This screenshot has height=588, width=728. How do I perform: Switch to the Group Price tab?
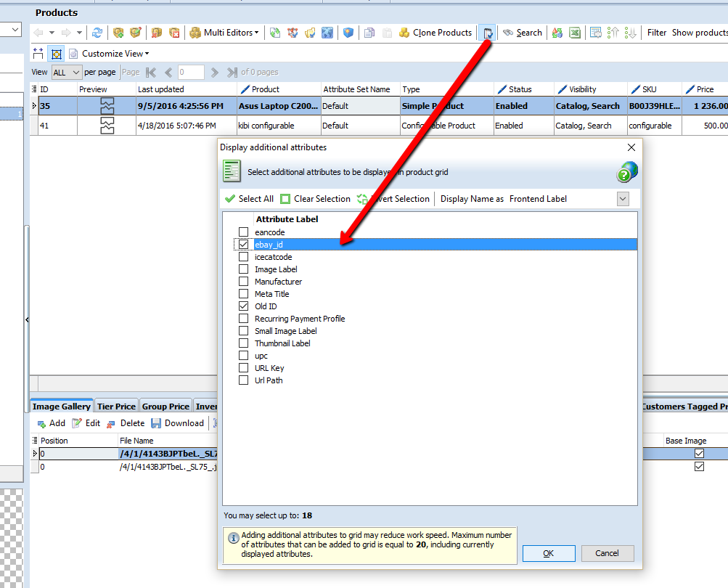(x=165, y=407)
